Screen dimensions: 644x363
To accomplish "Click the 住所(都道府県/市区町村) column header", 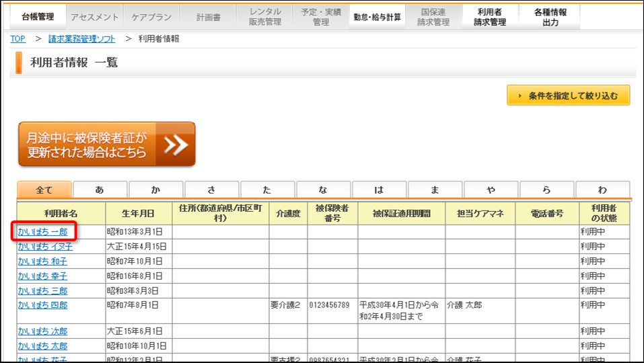I will pos(221,213).
